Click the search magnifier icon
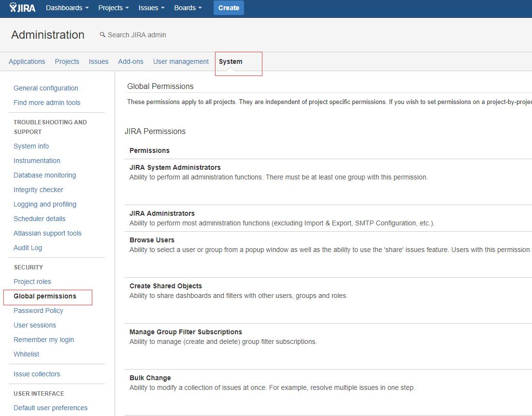 click(102, 35)
